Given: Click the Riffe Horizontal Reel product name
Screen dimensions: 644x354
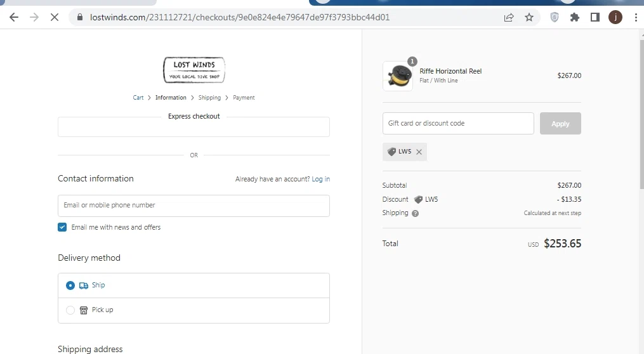Looking at the screenshot, I should tap(450, 71).
